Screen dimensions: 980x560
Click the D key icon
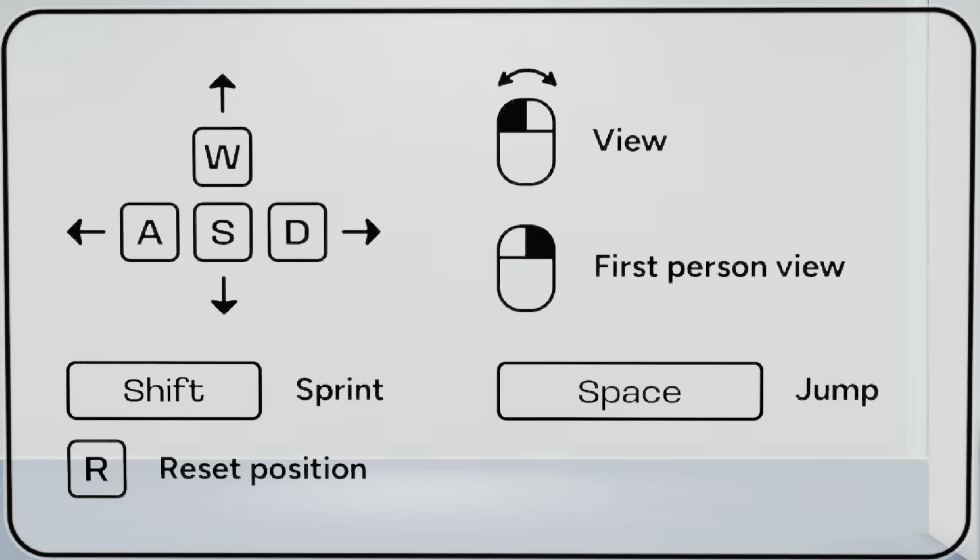click(x=297, y=232)
